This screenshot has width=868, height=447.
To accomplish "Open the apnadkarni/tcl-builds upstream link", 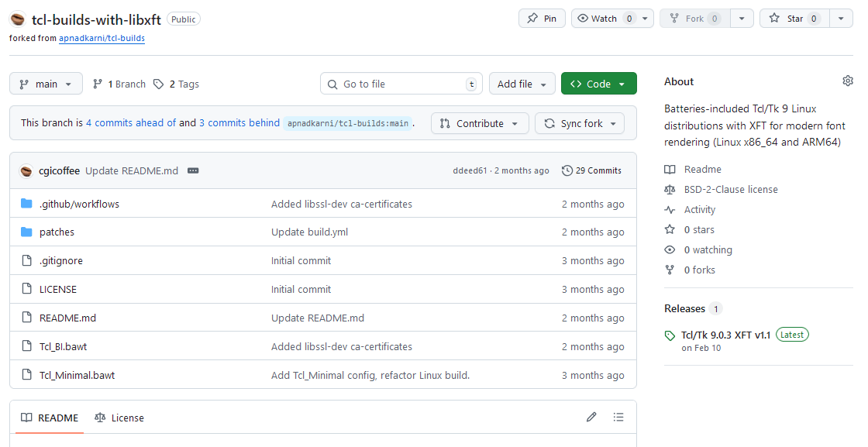I will click(x=102, y=38).
